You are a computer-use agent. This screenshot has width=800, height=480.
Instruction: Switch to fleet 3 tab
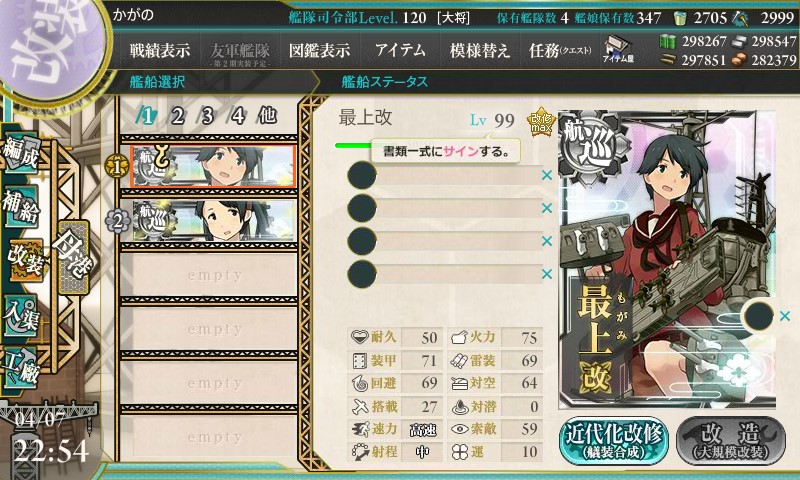click(207, 116)
